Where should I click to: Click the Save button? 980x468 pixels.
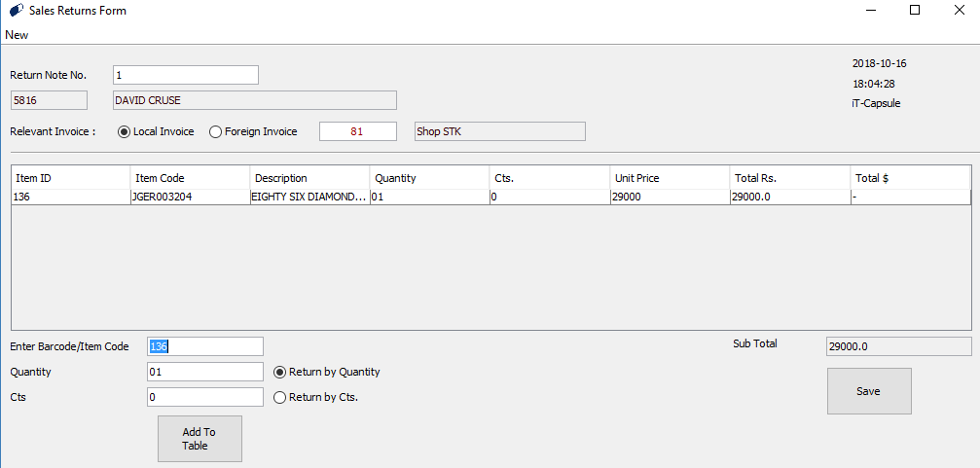[x=868, y=391]
